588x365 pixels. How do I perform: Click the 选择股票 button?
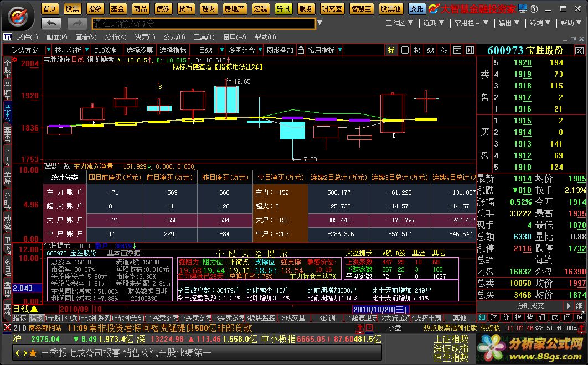[140, 50]
